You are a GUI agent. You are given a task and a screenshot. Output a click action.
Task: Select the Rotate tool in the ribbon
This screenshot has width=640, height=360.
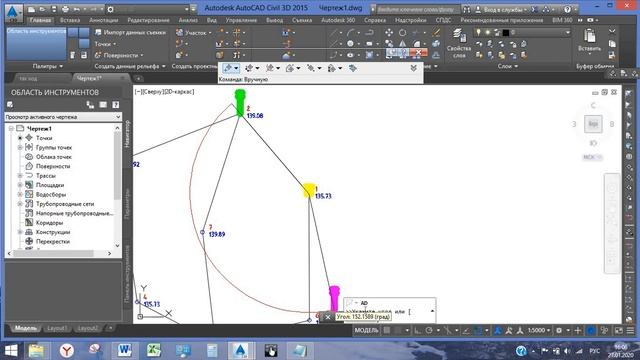tap(402, 33)
